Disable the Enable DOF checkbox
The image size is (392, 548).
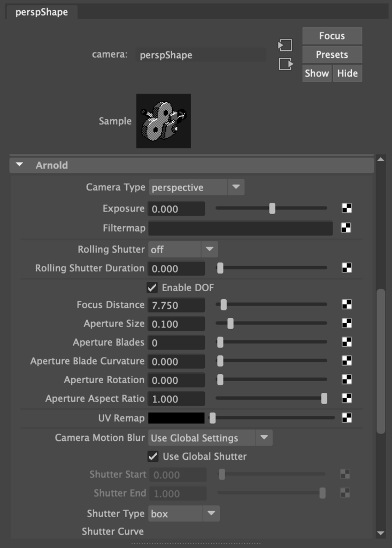click(x=152, y=288)
